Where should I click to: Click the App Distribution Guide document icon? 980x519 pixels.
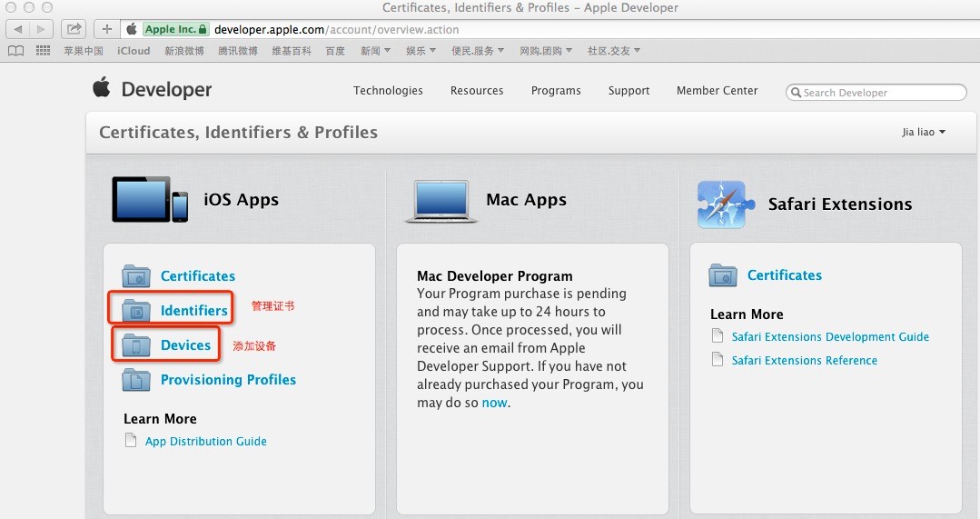131,440
